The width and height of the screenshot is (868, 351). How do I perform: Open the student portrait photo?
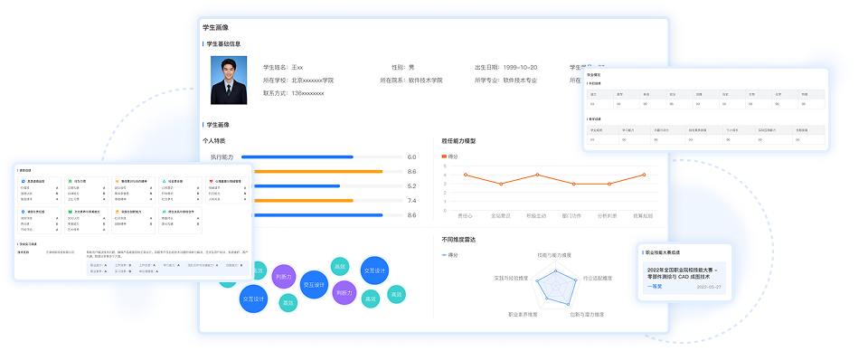point(229,81)
